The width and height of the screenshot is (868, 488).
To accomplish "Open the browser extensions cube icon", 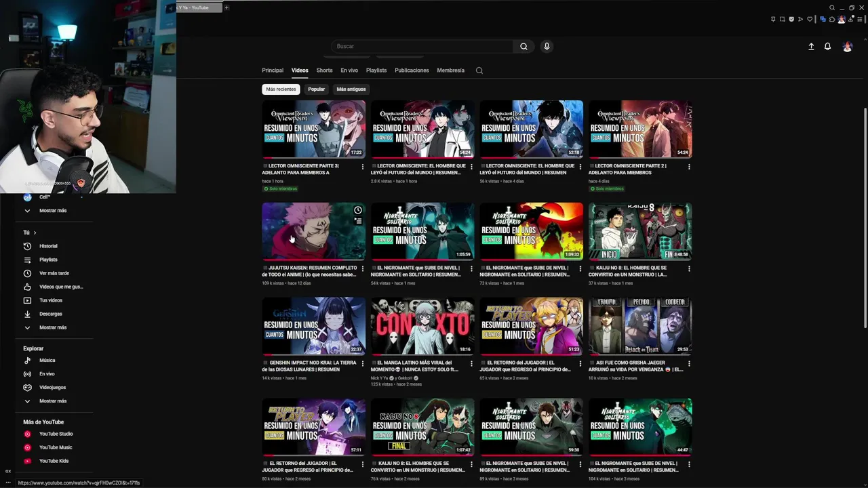I will tap(832, 19).
